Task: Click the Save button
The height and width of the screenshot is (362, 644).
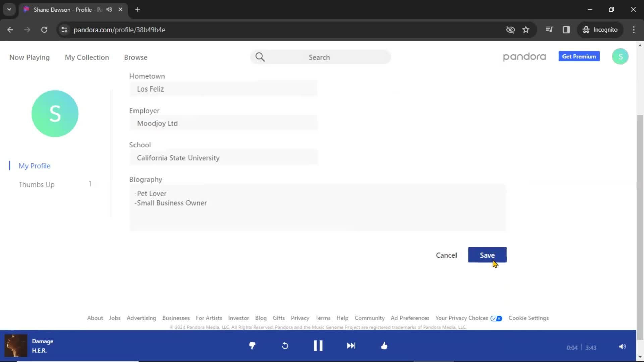Action: click(487, 255)
